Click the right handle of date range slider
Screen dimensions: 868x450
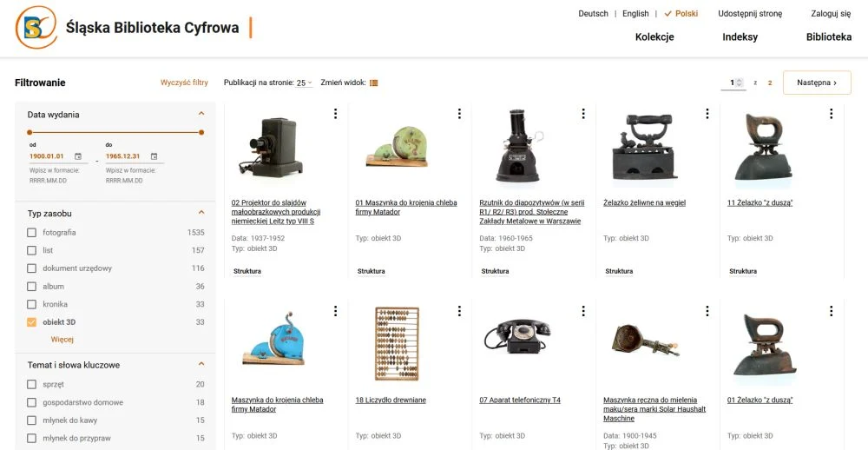click(x=201, y=132)
